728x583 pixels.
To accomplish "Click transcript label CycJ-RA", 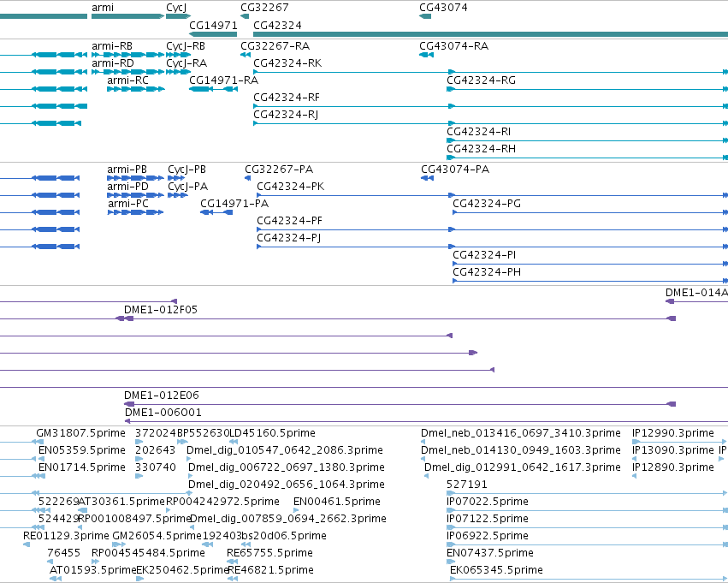I will (186, 63).
